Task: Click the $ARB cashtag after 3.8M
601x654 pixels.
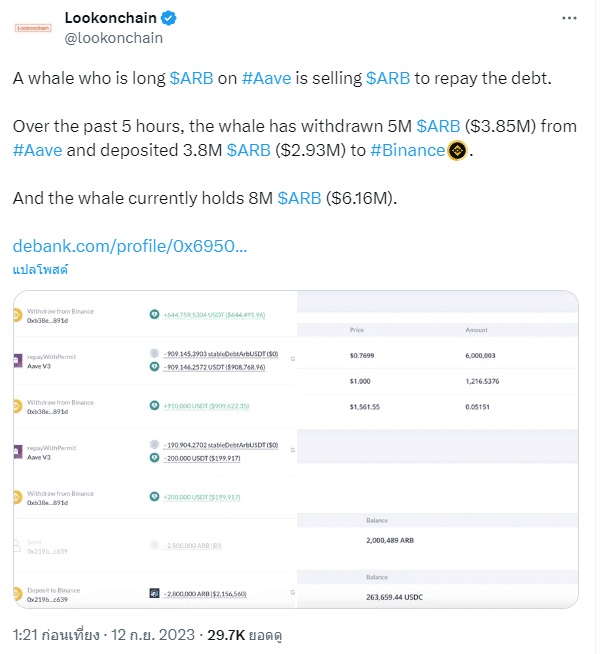Action: [247, 151]
